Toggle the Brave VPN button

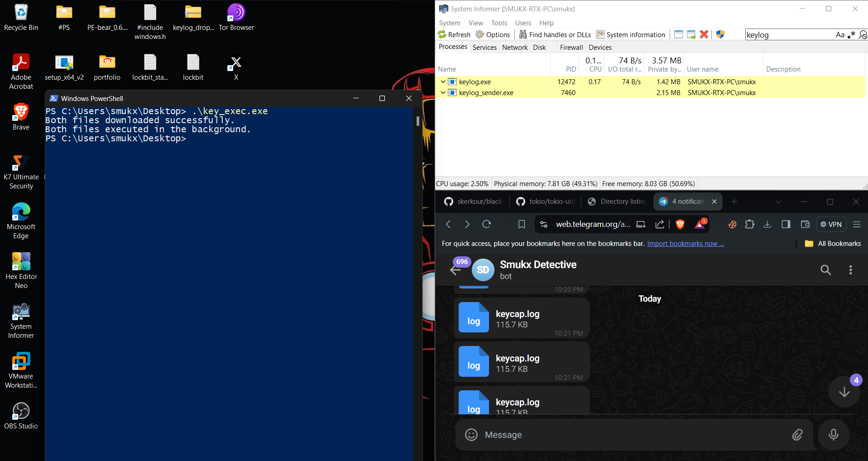831,224
